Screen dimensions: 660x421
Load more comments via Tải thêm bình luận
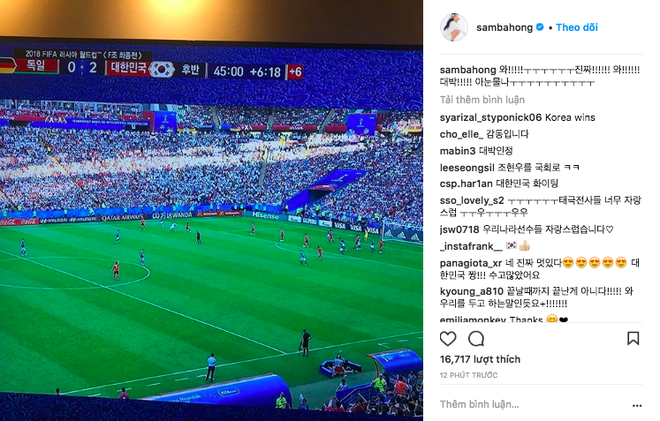click(482, 100)
